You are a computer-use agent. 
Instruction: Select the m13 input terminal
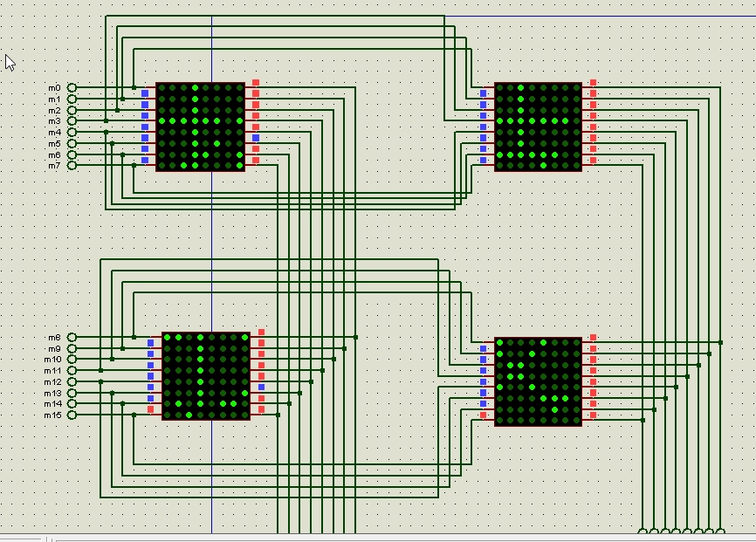coord(72,393)
